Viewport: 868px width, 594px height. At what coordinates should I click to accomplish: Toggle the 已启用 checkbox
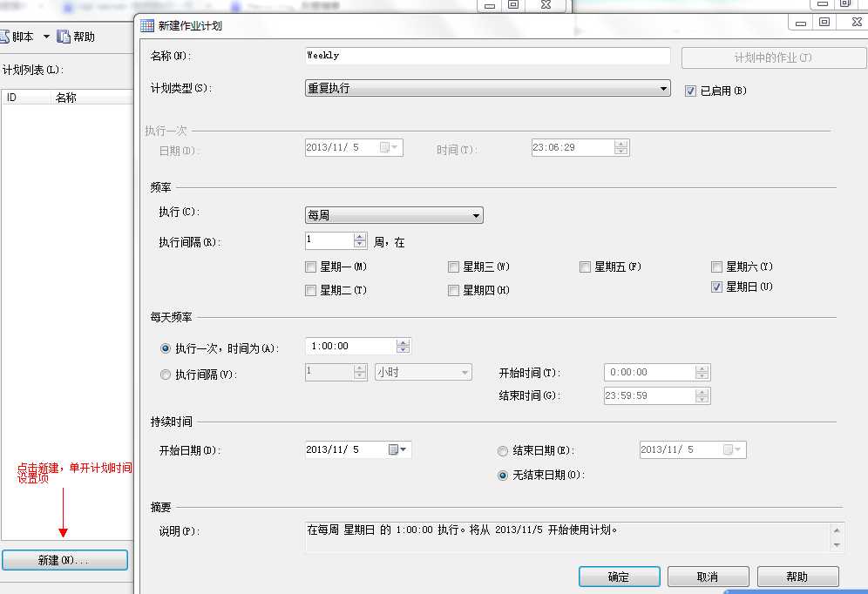coord(690,91)
